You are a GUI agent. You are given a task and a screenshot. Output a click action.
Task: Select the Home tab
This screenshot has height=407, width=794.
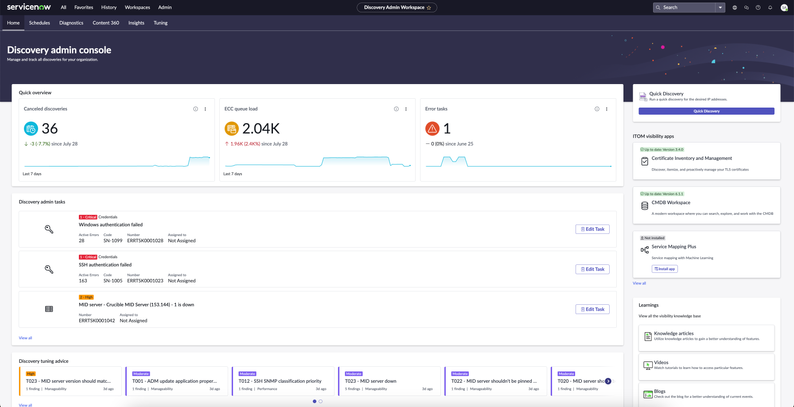13,23
